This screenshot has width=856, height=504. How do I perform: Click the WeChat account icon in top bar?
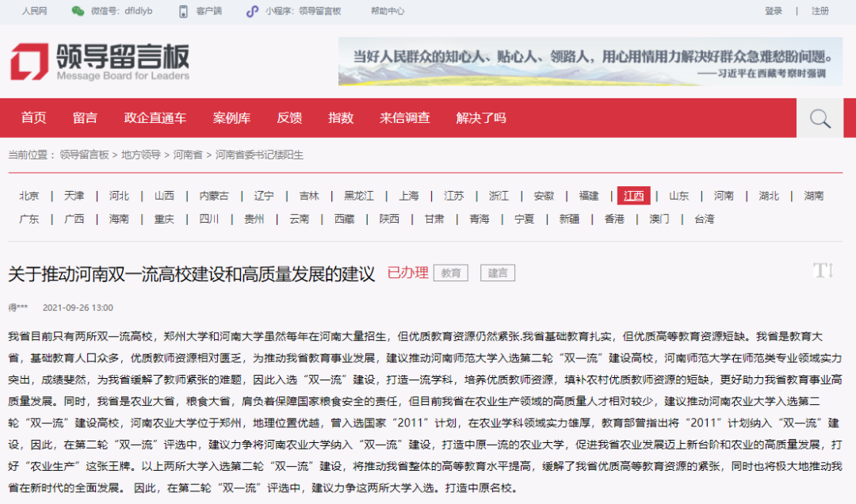click(x=78, y=11)
